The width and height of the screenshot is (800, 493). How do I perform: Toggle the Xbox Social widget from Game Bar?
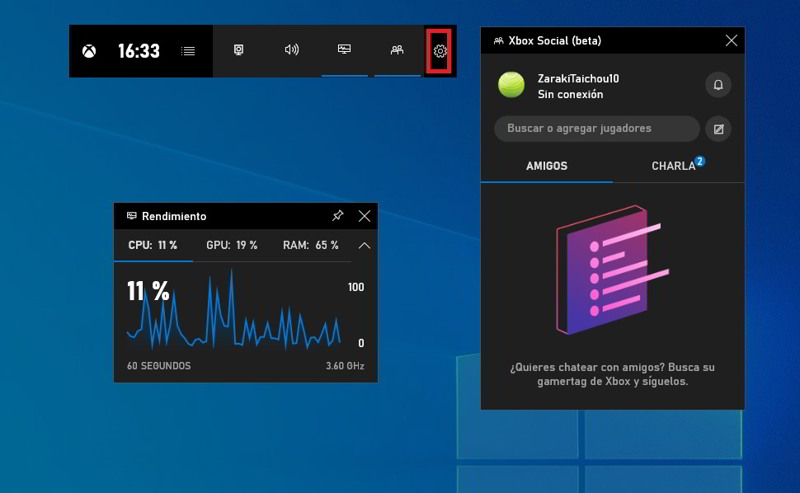click(397, 50)
